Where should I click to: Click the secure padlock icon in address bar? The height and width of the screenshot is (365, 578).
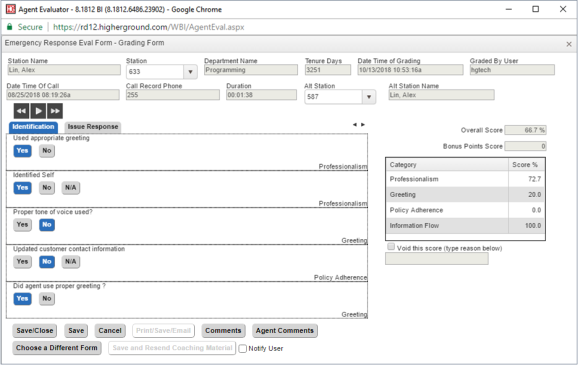point(10,27)
